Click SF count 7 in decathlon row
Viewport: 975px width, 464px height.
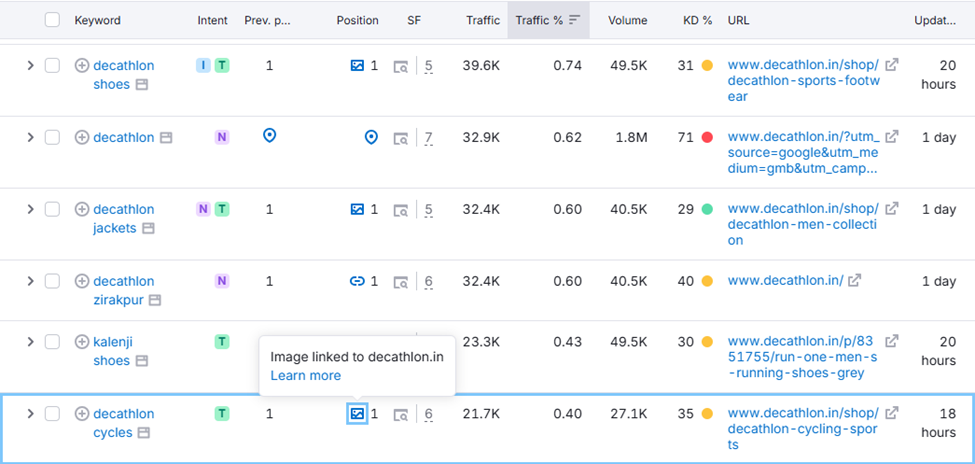(428, 138)
